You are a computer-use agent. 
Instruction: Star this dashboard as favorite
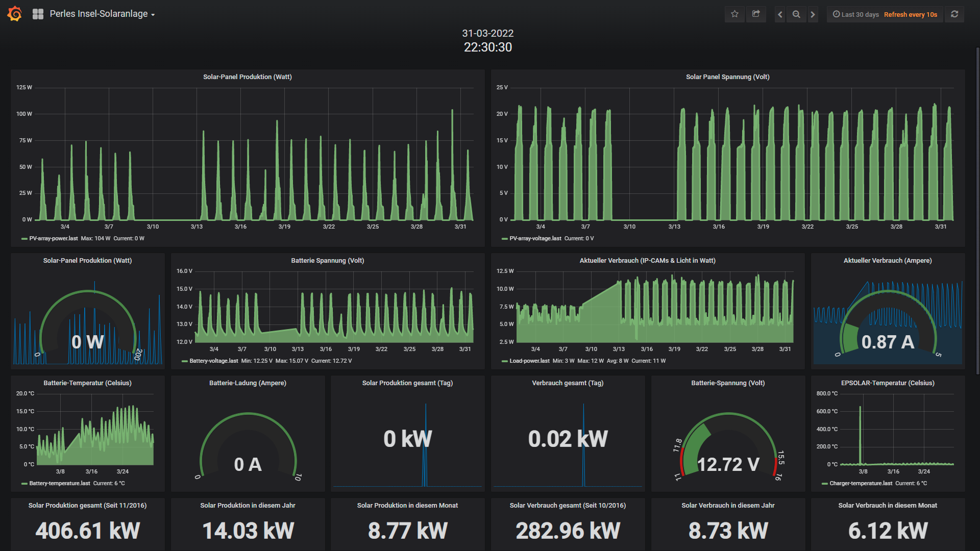point(734,14)
